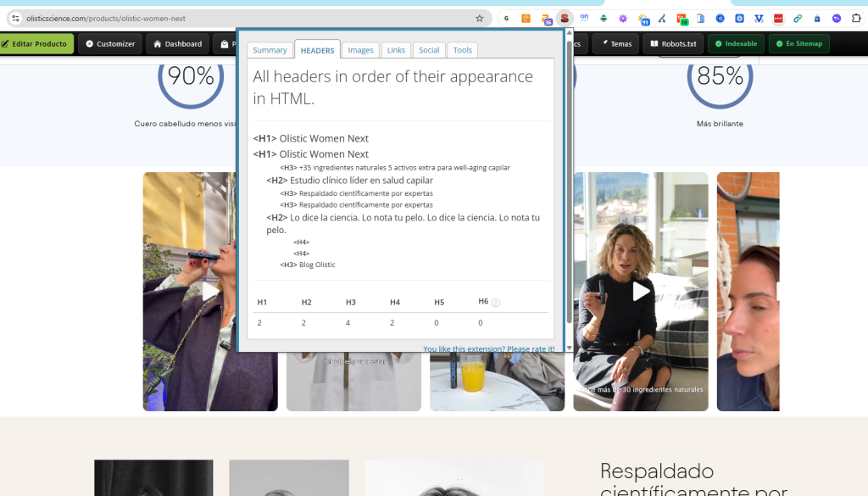Click the red extension icon with dots
This screenshot has height=496, width=868.
(x=778, y=18)
